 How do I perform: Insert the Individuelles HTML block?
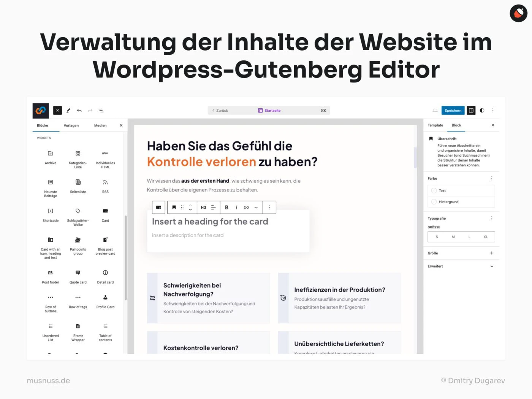[x=105, y=159]
